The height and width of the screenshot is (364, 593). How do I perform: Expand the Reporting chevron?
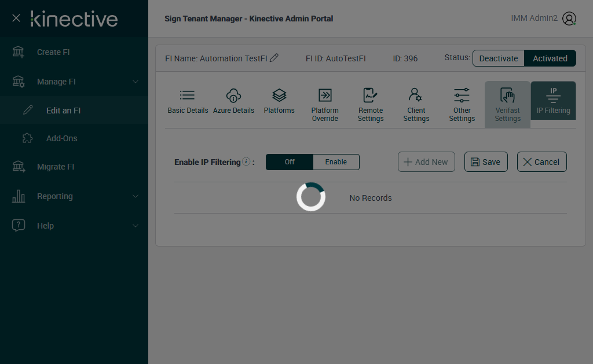coord(136,196)
